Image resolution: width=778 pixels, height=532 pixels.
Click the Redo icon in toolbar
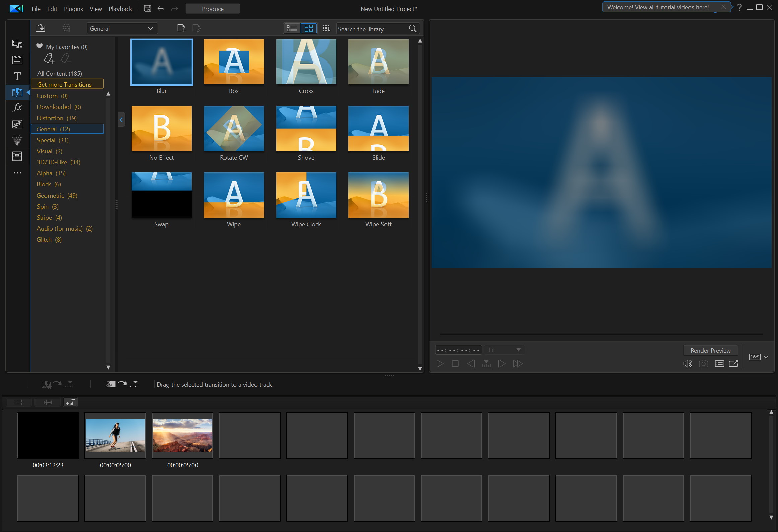tap(175, 9)
